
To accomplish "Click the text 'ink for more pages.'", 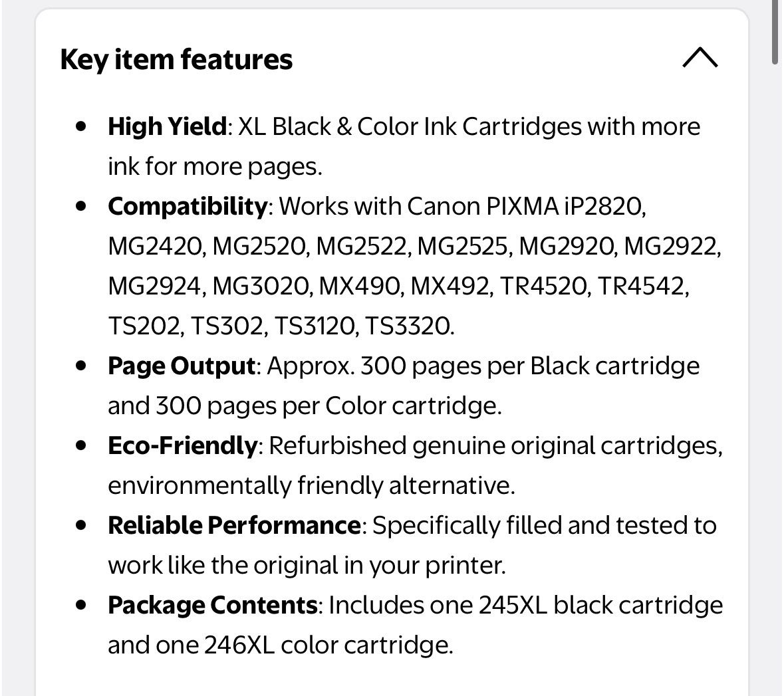I will pyautogui.click(x=215, y=166).
